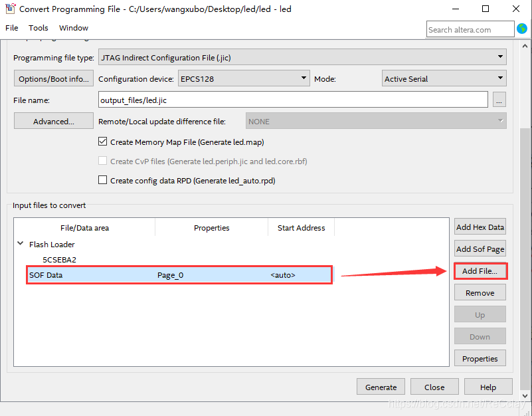Open the File menu
Viewport: 532px width, 416px height.
[12, 28]
